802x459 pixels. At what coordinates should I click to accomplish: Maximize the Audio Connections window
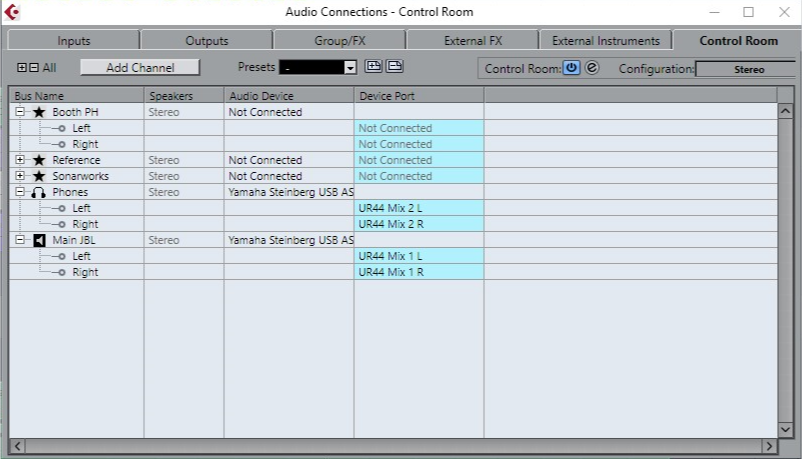tap(748, 12)
